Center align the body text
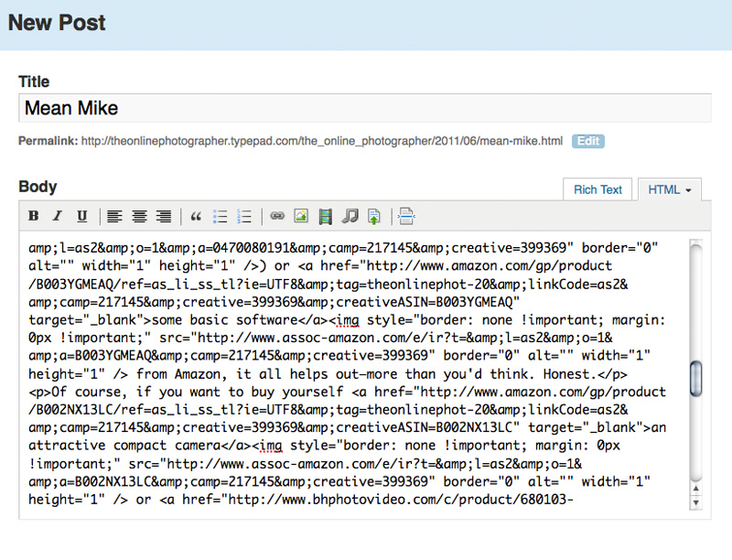 [139, 217]
